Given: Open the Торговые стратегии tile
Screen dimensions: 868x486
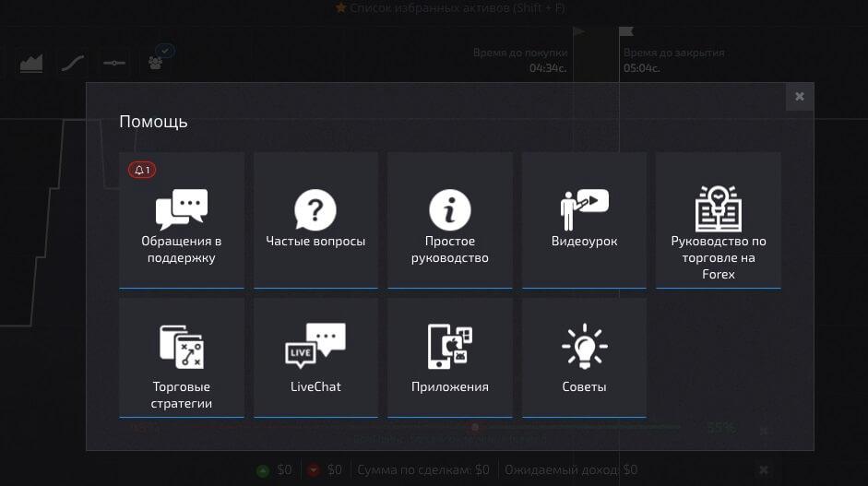Looking at the screenshot, I should click(181, 369).
